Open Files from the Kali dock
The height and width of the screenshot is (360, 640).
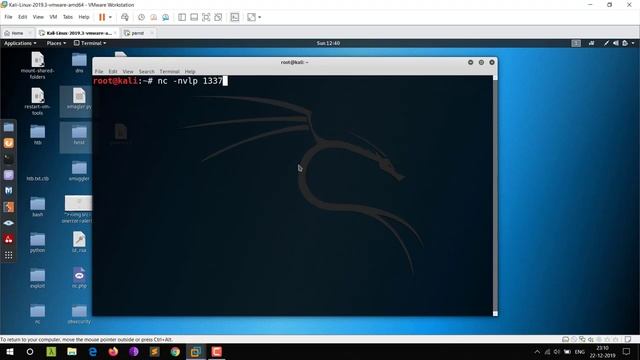coord(9,127)
